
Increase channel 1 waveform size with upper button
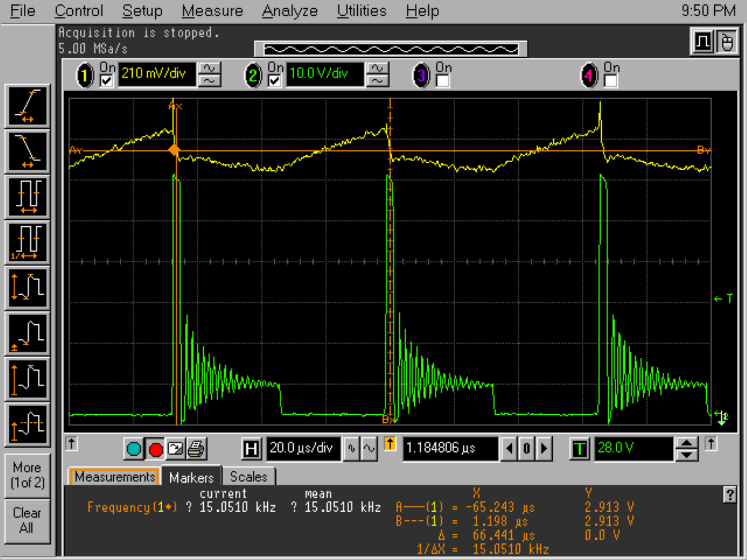pyautogui.click(x=209, y=69)
